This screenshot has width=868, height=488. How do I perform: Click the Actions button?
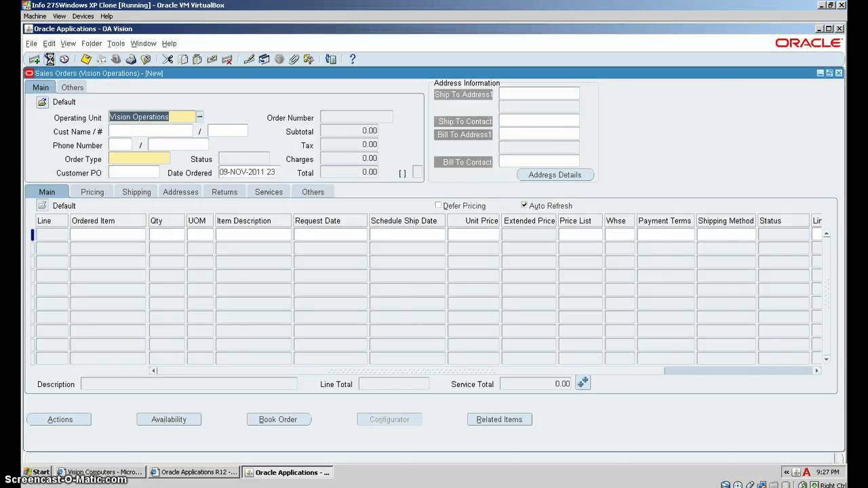[60, 420]
